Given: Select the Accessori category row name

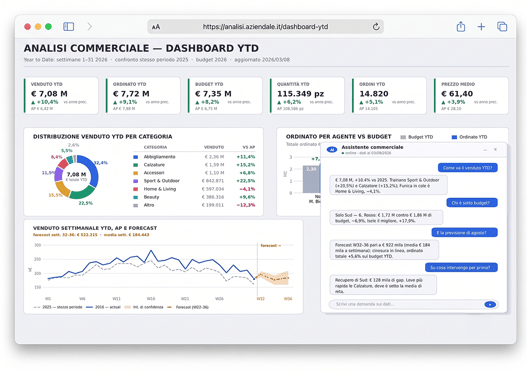Looking at the screenshot, I should tap(154, 173).
